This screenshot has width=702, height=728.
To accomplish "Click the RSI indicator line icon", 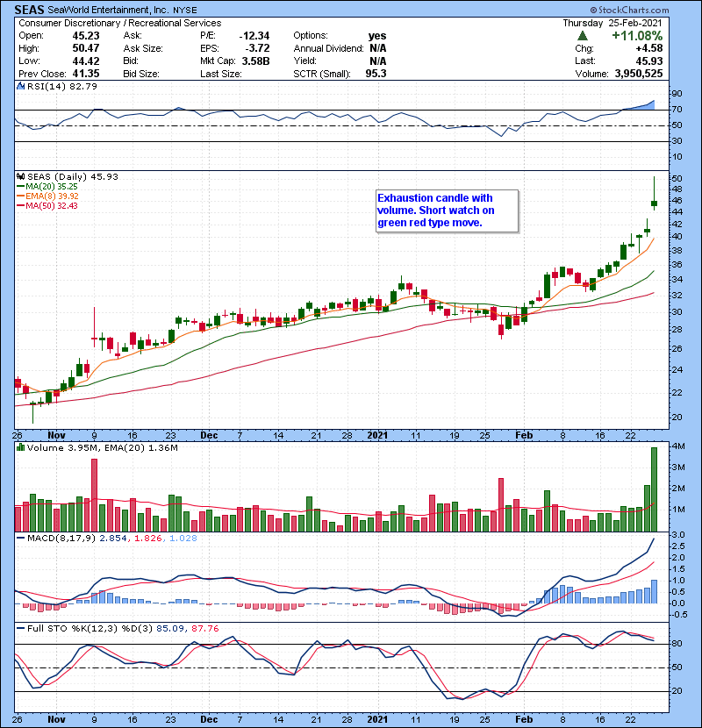I will pyautogui.click(x=21, y=86).
